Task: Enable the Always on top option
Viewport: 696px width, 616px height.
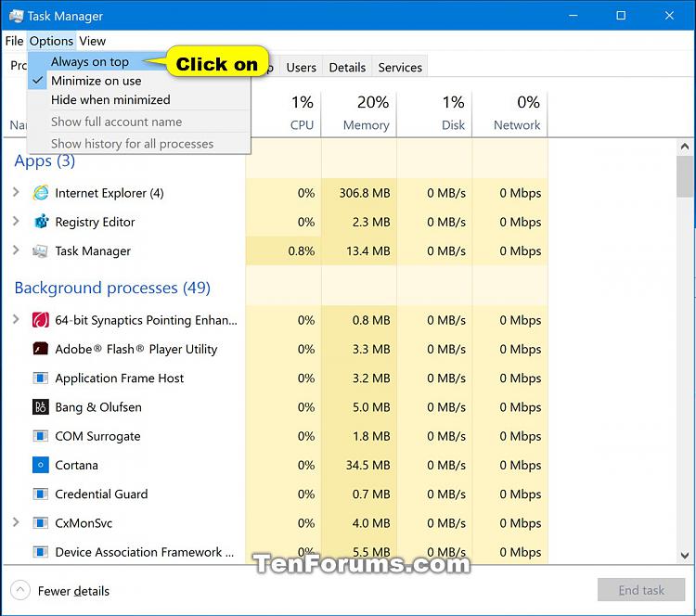Action: pos(90,61)
